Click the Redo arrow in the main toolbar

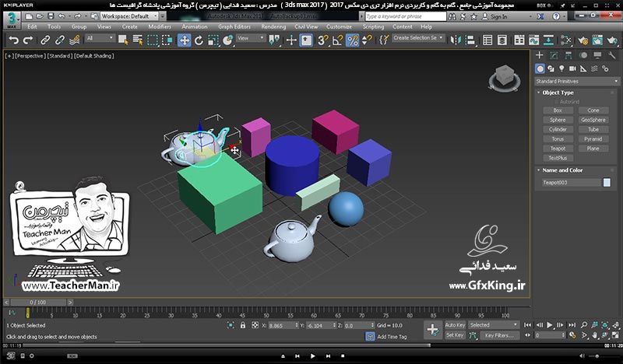(28, 40)
